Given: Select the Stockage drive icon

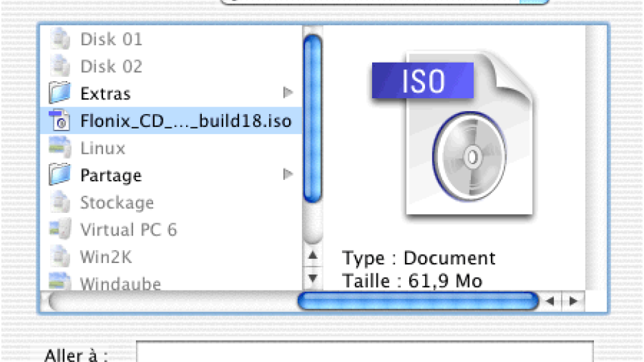Looking at the screenshot, I should point(60,202).
